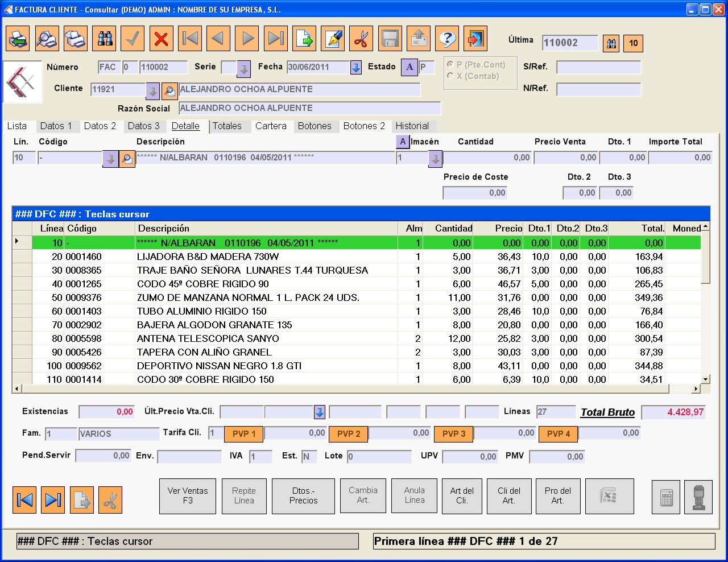The width and height of the screenshot is (728, 562).
Task: Open the Datos 3 tab
Action: [144, 126]
